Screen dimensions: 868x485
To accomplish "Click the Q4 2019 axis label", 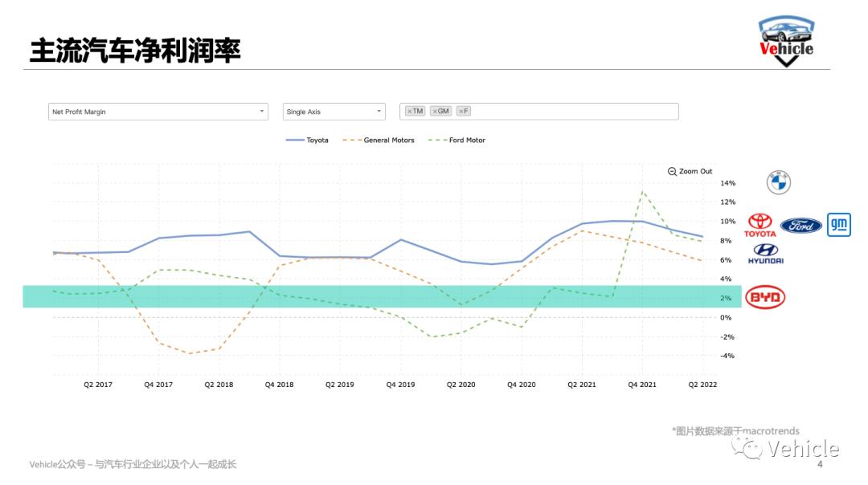I will tap(400, 385).
